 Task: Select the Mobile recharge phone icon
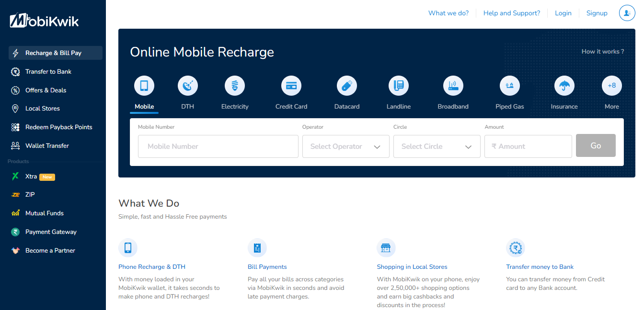pyautogui.click(x=144, y=86)
